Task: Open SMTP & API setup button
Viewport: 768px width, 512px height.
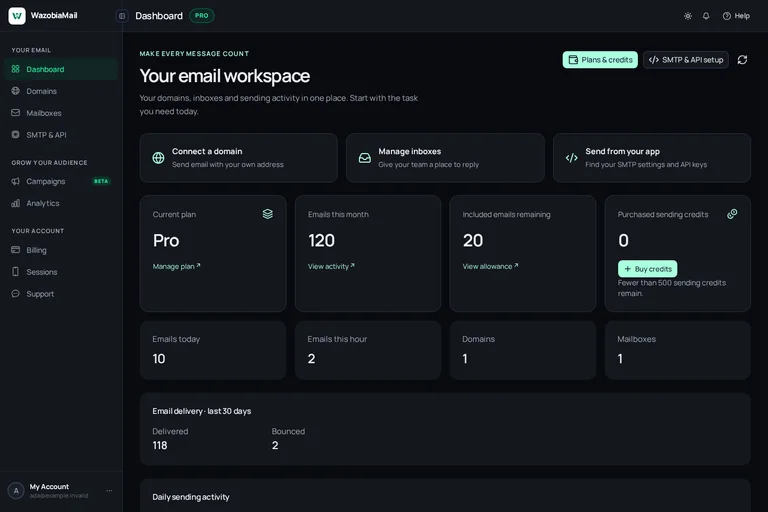Action: point(686,60)
